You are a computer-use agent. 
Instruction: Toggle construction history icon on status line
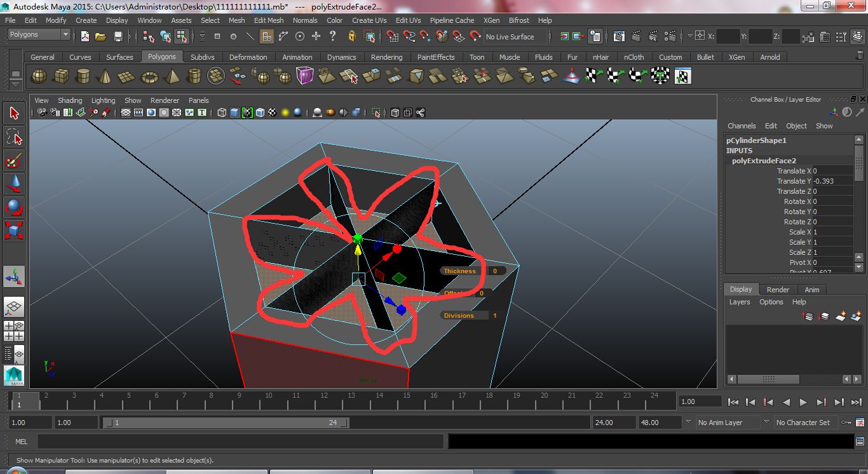(x=595, y=36)
